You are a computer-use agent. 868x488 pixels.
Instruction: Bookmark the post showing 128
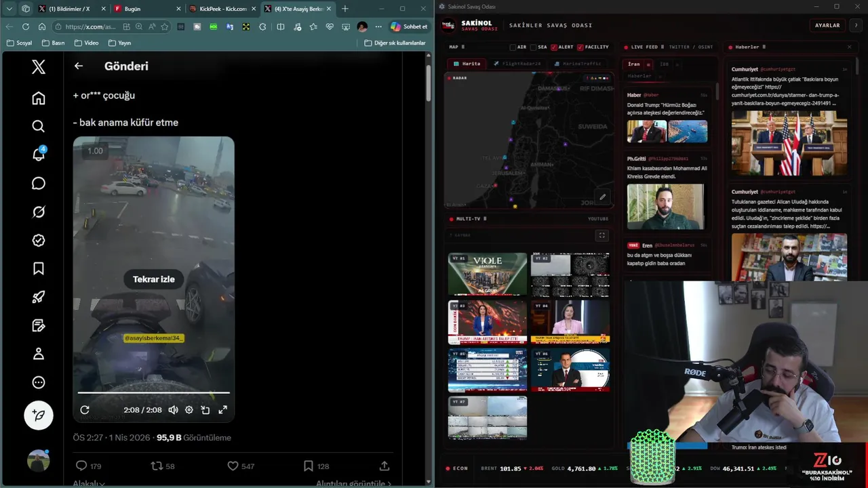pyautogui.click(x=308, y=466)
